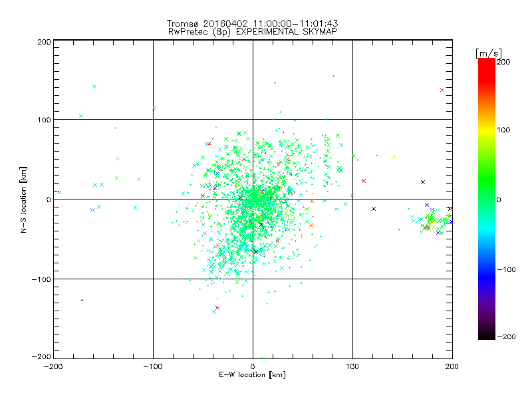Click the black bottom of the velocity colorbar
Image resolution: width=532 pixels, height=399 pixels.
[x=487, y=335]
